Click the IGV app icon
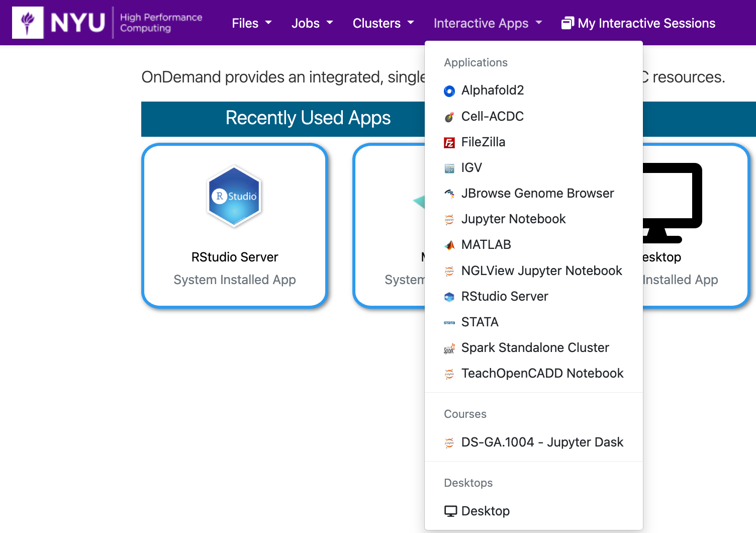Screen dimensions: 756x533 pyautogui.click(x=449, y=168)
